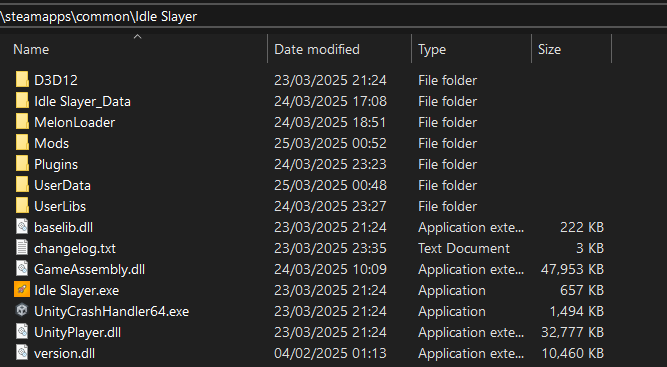Select the baselib.dll file row

tap(310, 227)
